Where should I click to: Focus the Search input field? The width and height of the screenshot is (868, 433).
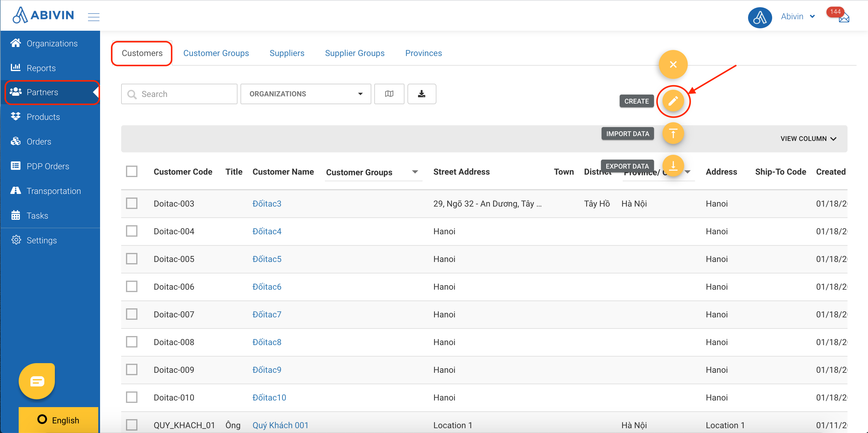(179, 94)
